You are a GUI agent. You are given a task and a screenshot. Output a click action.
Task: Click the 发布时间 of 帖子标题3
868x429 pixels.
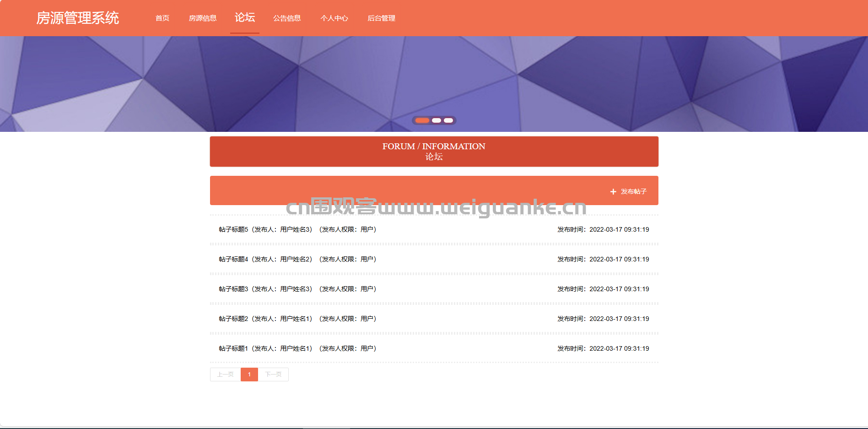(x=603, y=289)
